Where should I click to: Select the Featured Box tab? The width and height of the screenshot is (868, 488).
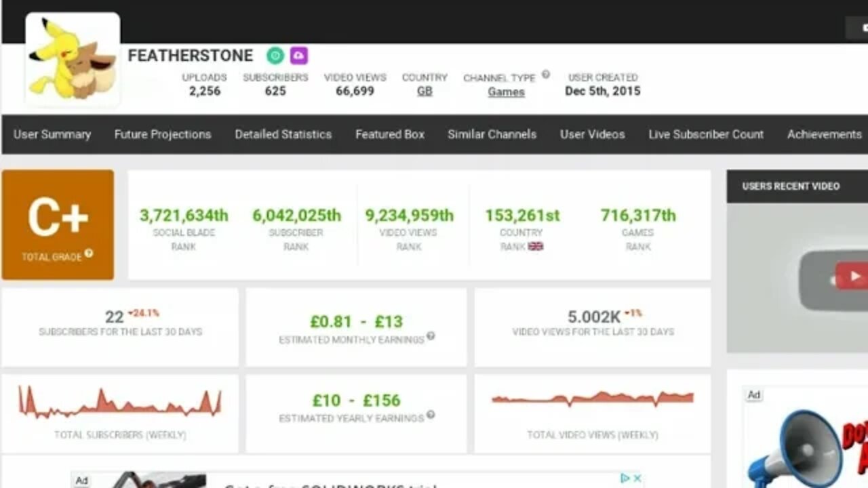coord(390,134)
